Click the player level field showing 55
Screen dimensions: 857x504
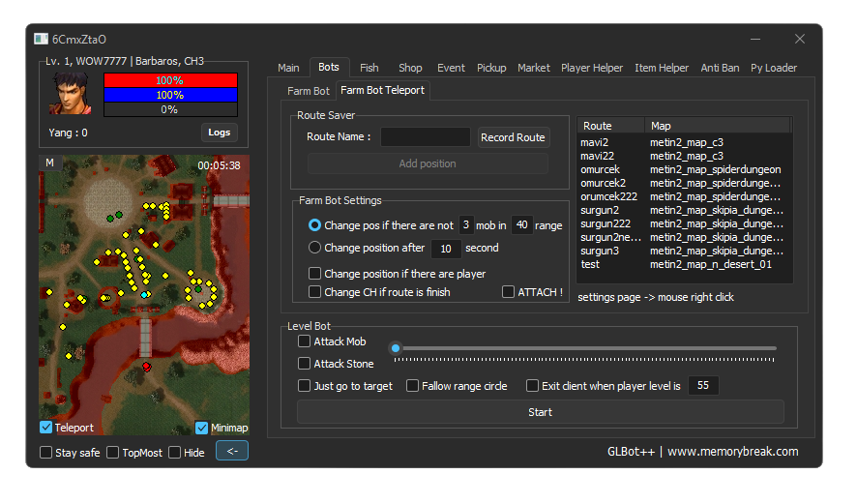pyautogui.click(x=703, y=385)
